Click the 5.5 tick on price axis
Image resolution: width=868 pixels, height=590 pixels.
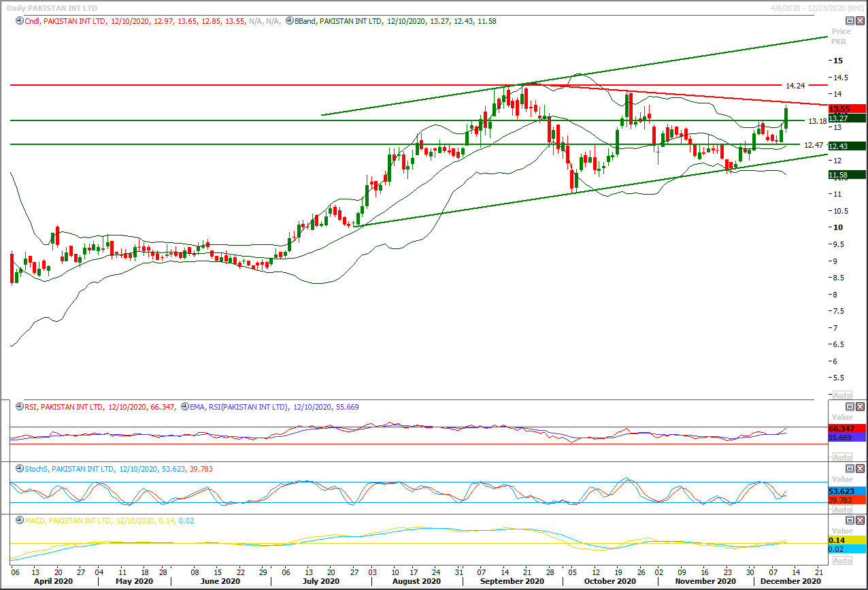tap(840, 378)
